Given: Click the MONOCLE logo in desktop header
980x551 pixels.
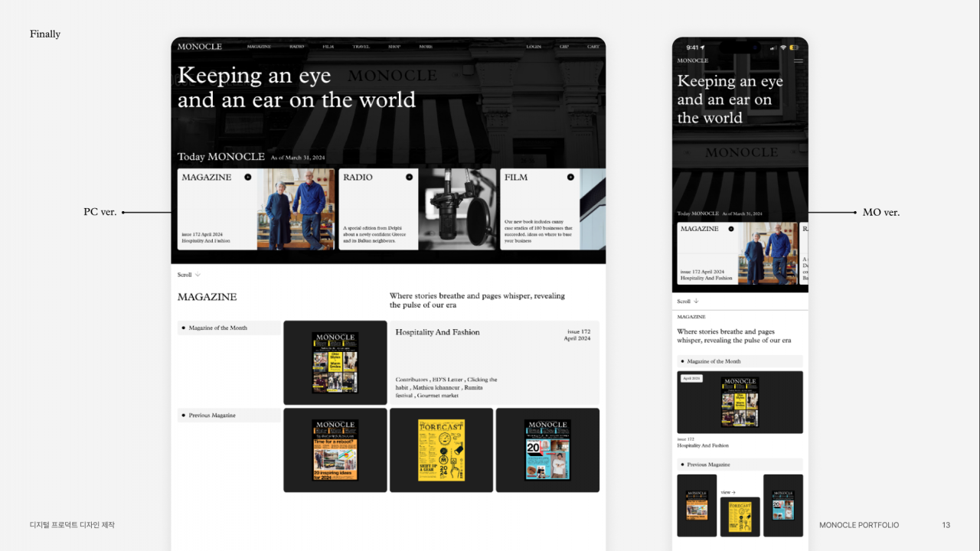Looking at the screenshot, I should coord(200,47).
